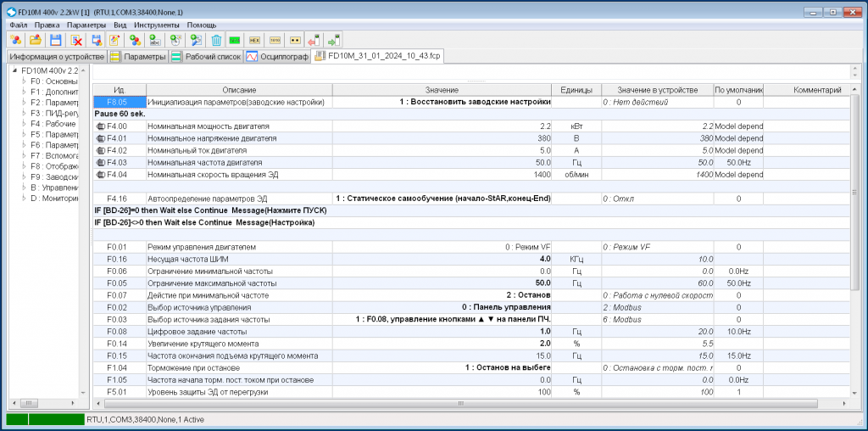
Task: Click the Описание column header
Action: click(x=239, y=90)
